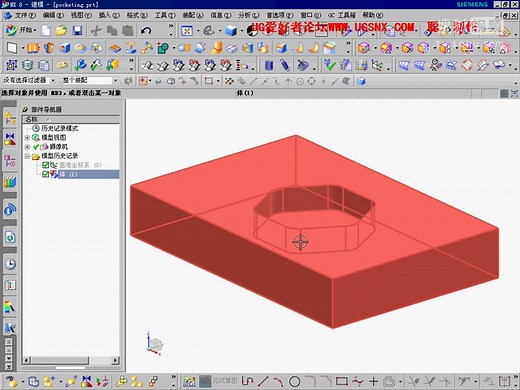Screen dimensions: 520x390
Task: Click the green checkmark analysis icon
Action: click(329, 65)
